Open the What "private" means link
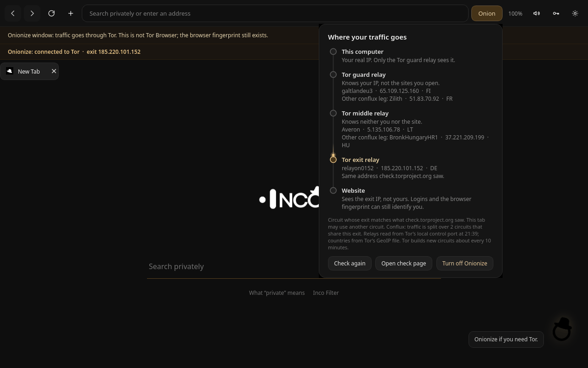Screen dimensions: 588x368 (277, 293)
